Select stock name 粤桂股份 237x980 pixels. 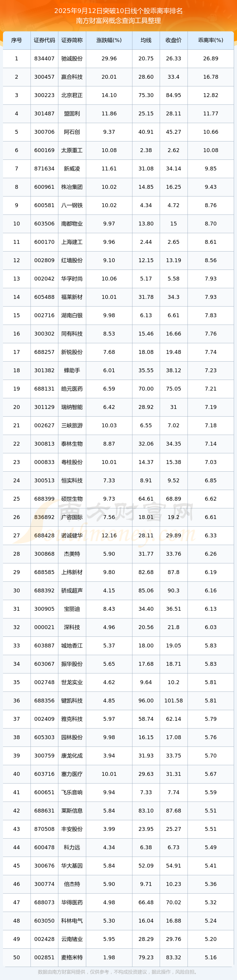[x=72, y=462]
